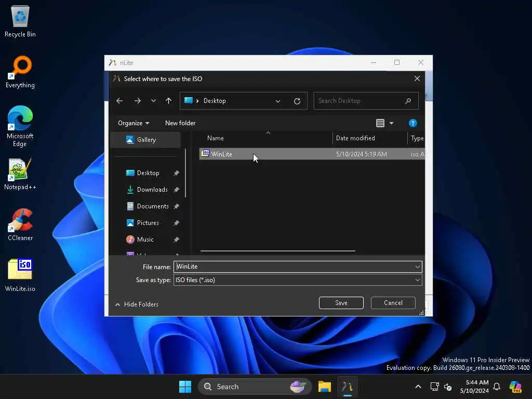Click pin icon beside Music

click(x=177, y=240)
